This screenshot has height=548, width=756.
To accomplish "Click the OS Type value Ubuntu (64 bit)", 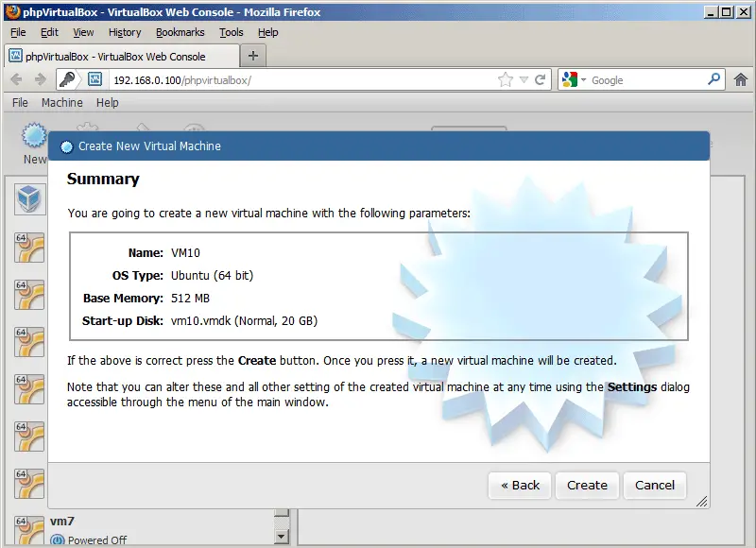I will pyautogui.click(x=212, y=276).
